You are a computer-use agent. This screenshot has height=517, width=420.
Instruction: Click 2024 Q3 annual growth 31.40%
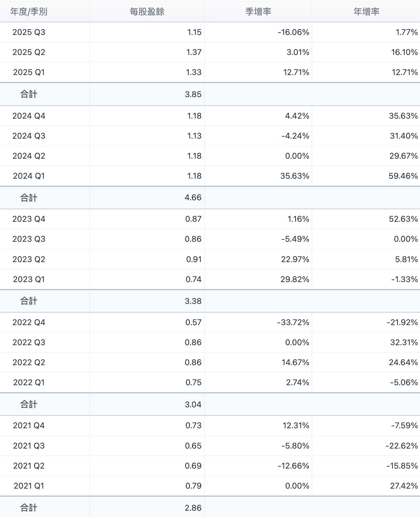(x=404, y=136)
